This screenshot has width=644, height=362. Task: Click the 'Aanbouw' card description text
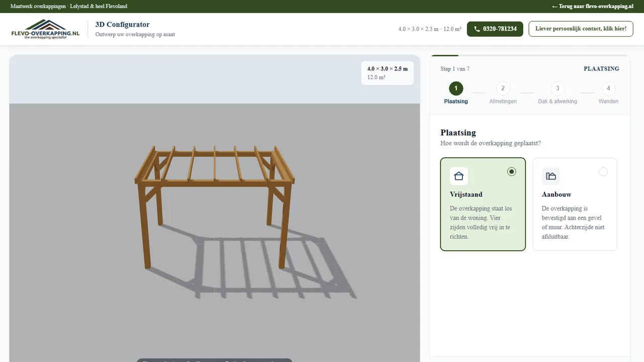(573, 222)
